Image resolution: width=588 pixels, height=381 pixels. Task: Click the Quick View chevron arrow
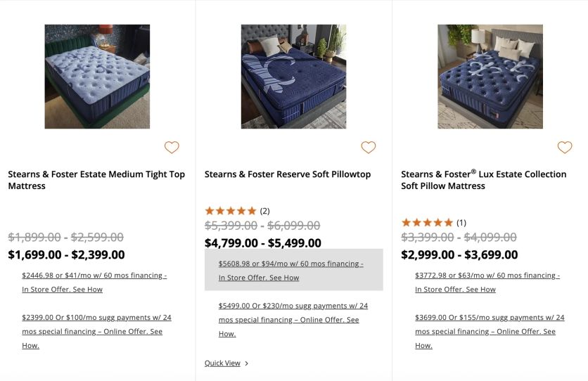click(x=247, y=363)
